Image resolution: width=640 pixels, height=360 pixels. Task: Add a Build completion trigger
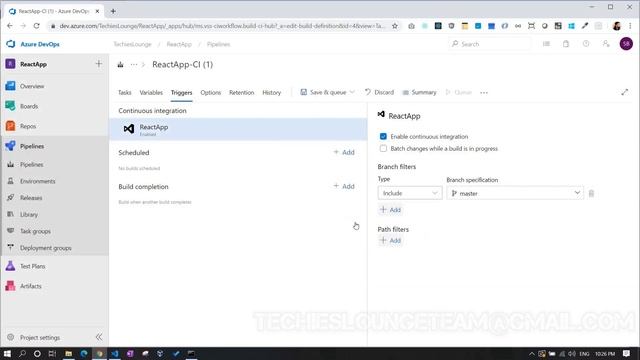tap(344, 186)
